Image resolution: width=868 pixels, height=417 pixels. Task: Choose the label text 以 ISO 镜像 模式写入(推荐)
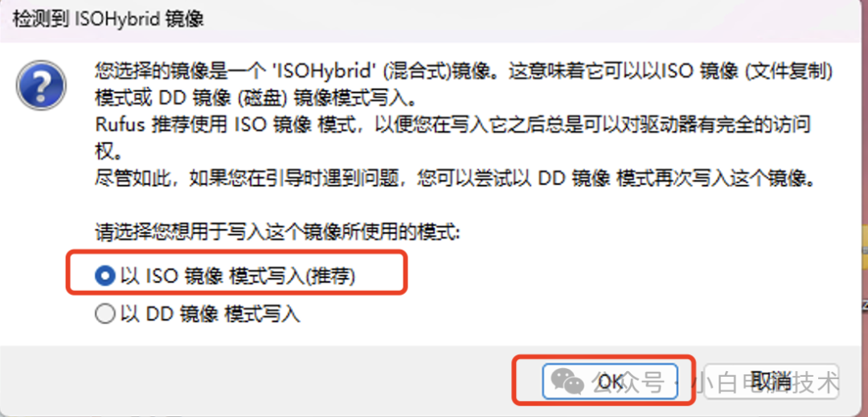click(237, 276)
